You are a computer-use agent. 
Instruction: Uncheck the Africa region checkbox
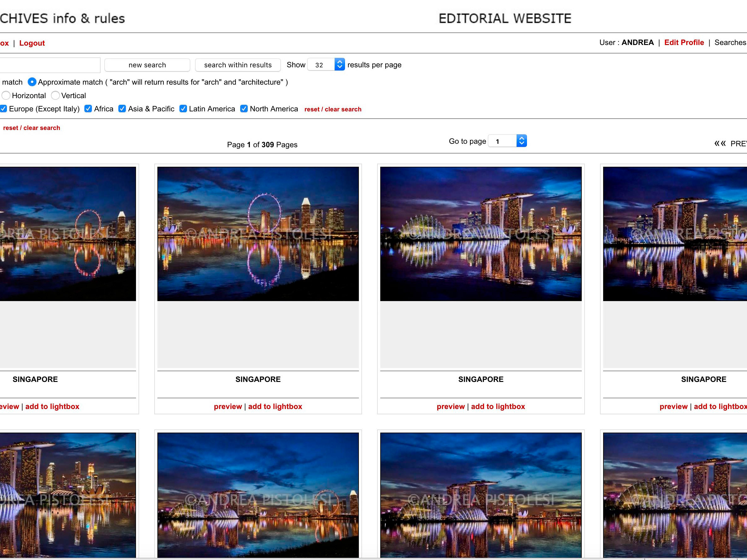[88, 109]
